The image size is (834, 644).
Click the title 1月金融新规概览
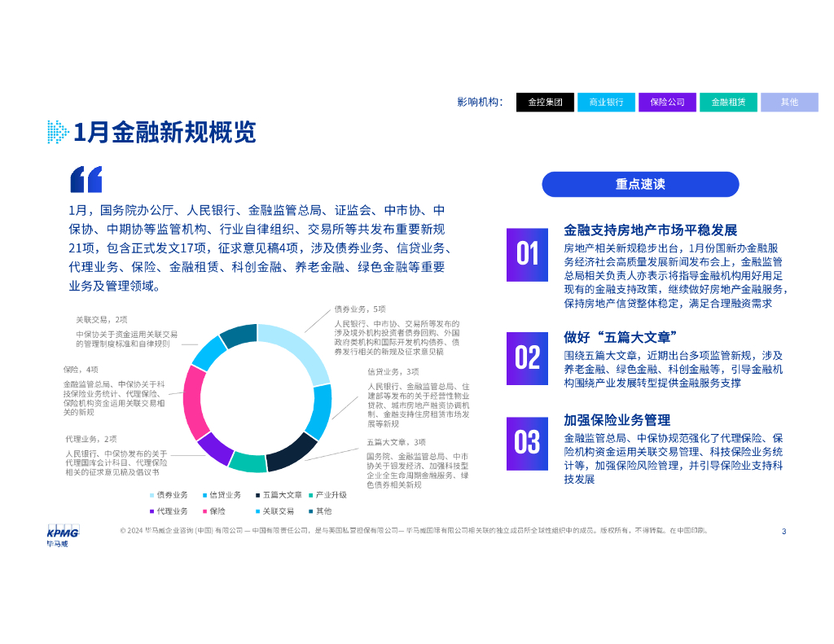click(x=165, y=133)
